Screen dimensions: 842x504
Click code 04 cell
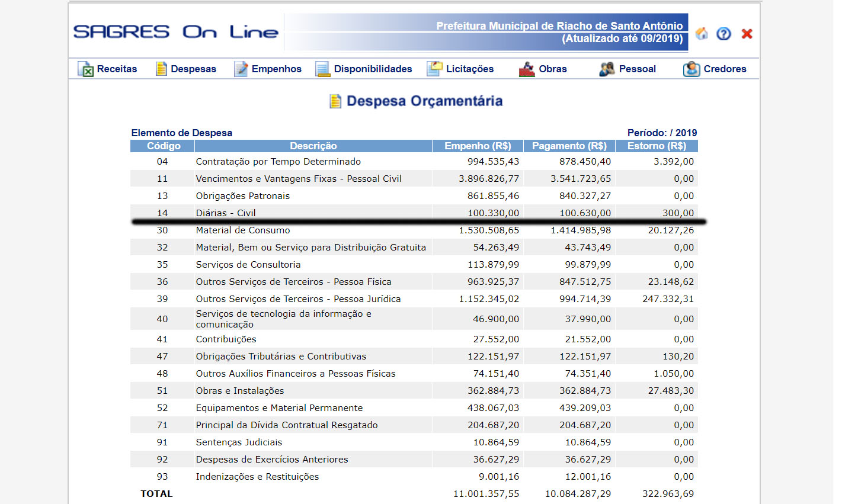(x=162, y=162)
